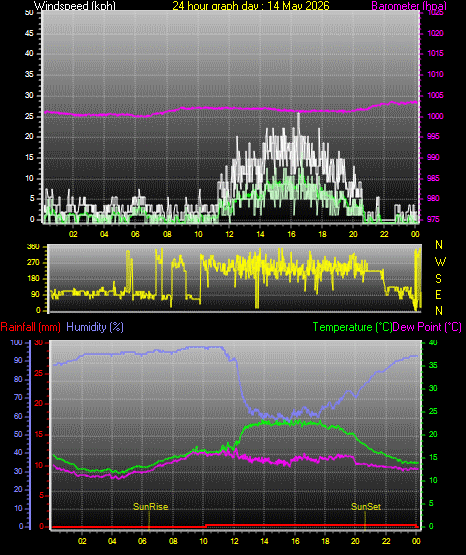Select '45' on the windspeed axis
The image size is (466, 555).
pos(29,33)
